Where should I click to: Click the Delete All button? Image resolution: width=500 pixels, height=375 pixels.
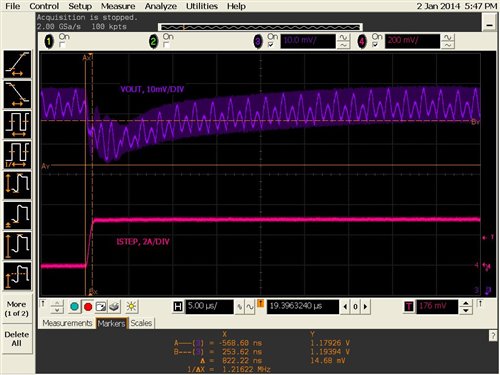[17, 339]
